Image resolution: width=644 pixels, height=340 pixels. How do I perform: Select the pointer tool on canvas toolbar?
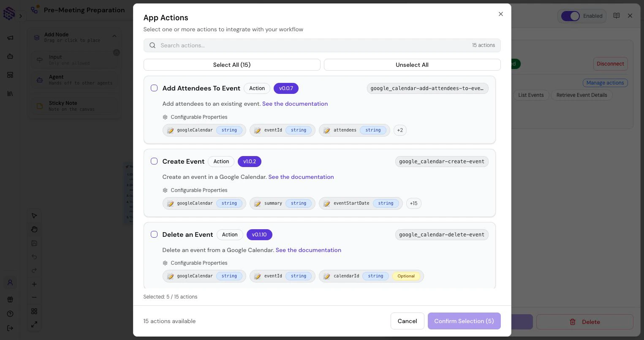tap(34, 216)
